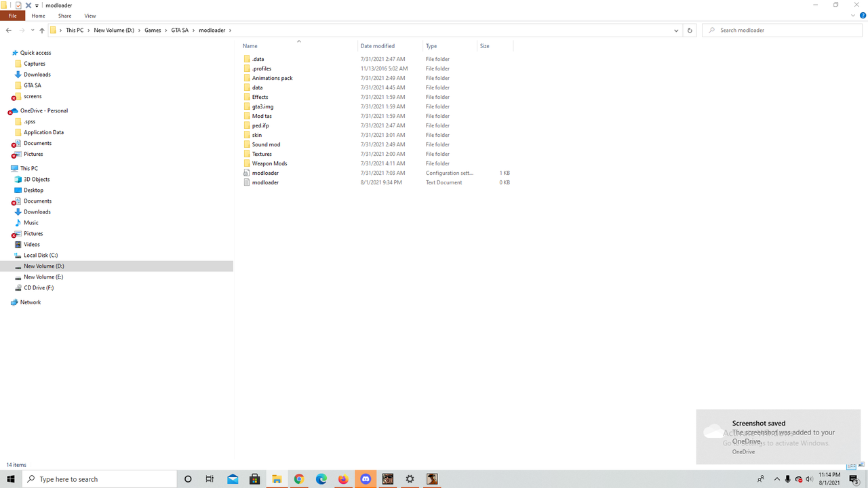Image resolution: width=868 pixels, height=488 pixels.
Task: Click 'Games' in the address breadcrumb
Action: click(153, 30)
